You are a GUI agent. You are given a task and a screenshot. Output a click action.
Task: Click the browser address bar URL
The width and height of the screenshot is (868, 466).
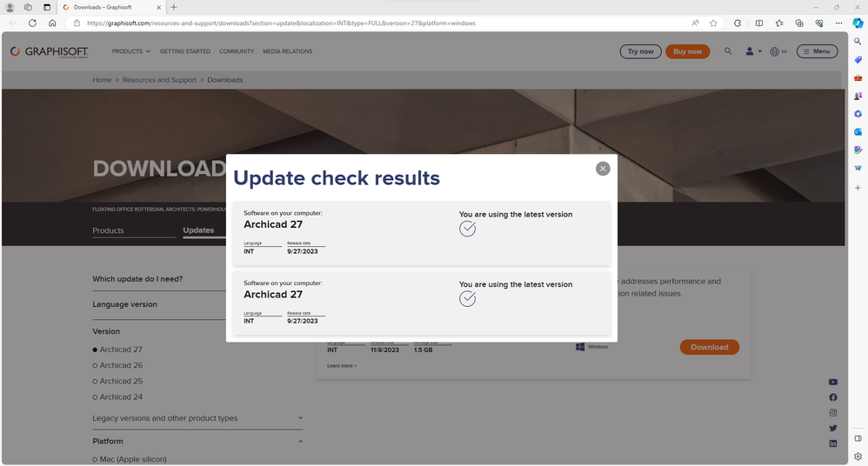click(281, 23)
